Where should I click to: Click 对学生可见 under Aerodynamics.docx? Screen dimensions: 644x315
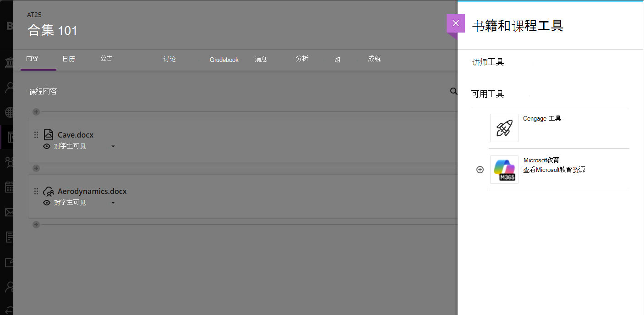coord(70,203)
